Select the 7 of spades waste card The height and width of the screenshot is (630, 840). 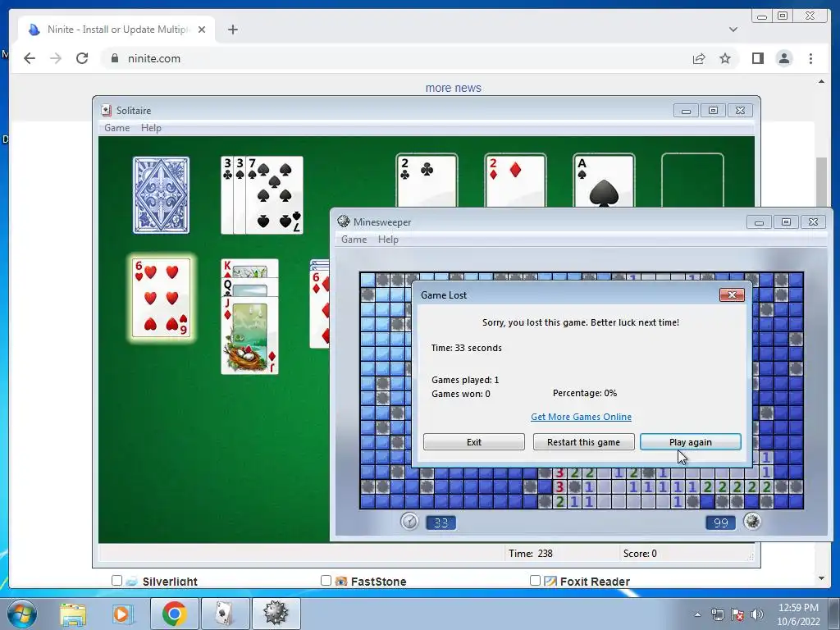(x=274, y=195)
